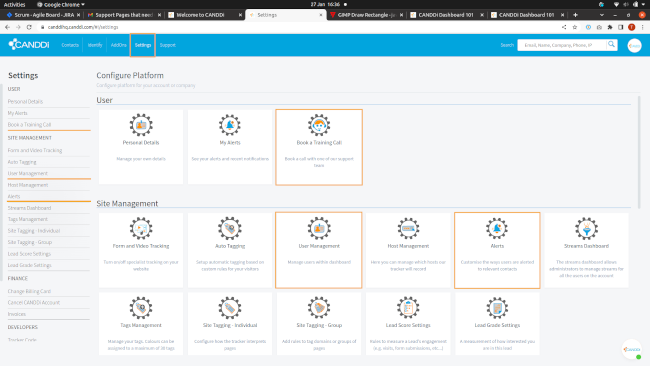Open the user avatar in header
This screenshot has height=366, width=650.
tap(634, 45)
